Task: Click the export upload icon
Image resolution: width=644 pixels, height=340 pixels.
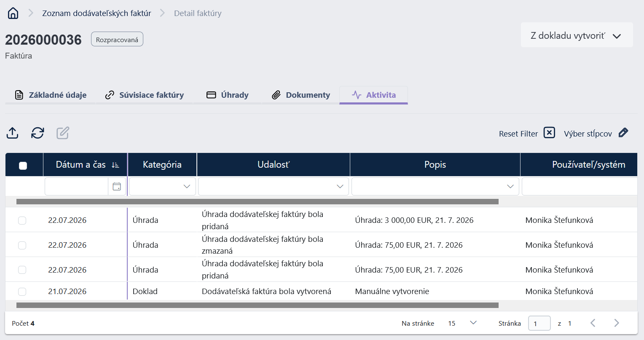Action: (13, 133)
